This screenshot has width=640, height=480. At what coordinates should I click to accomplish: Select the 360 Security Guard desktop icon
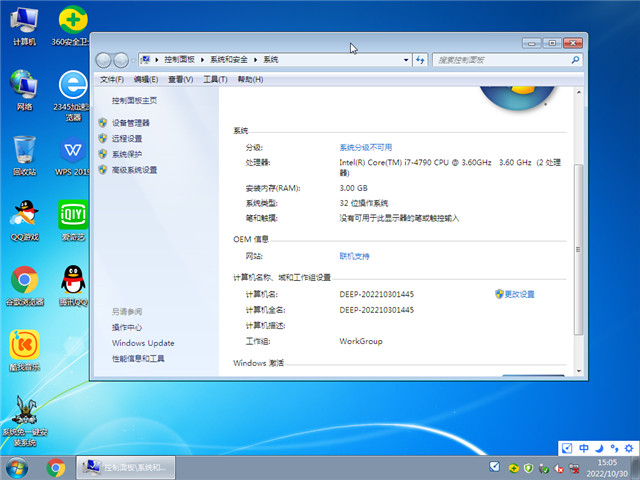tap(73, 24)
